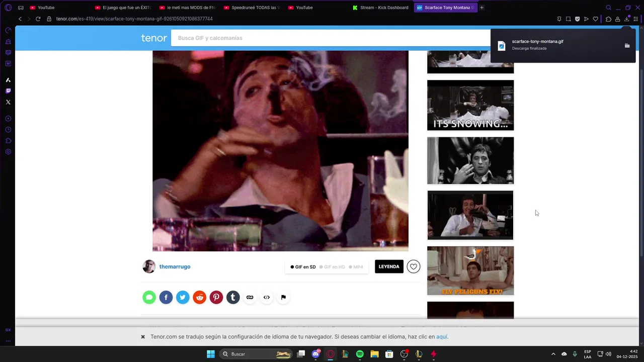Switch to 'El juego que fue un ÉXITO' tab
Viewport: 644px width, 362px height.
[x=123, y=8]
